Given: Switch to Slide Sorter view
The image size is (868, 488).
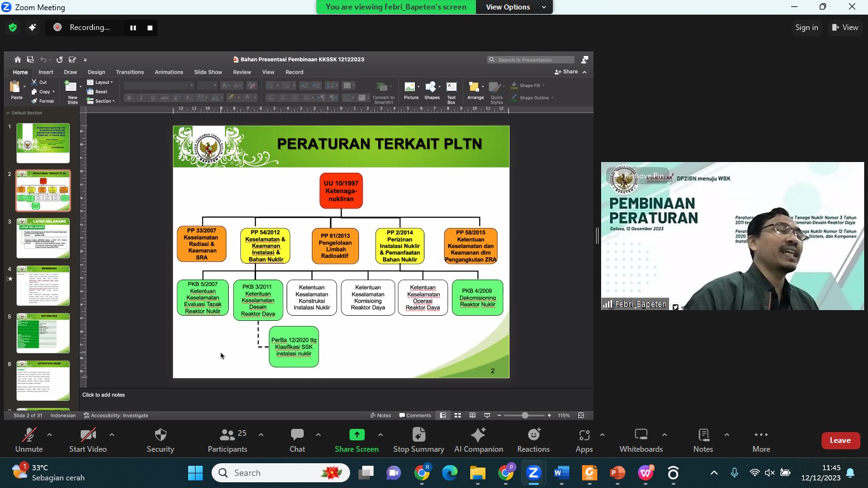Looking at the screenshot, I should tap(458, 416).
